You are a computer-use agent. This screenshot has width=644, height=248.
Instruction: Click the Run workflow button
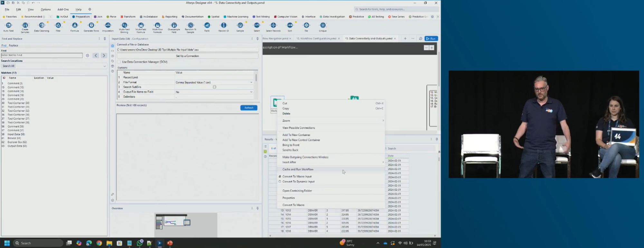click(x=431, y=39)
